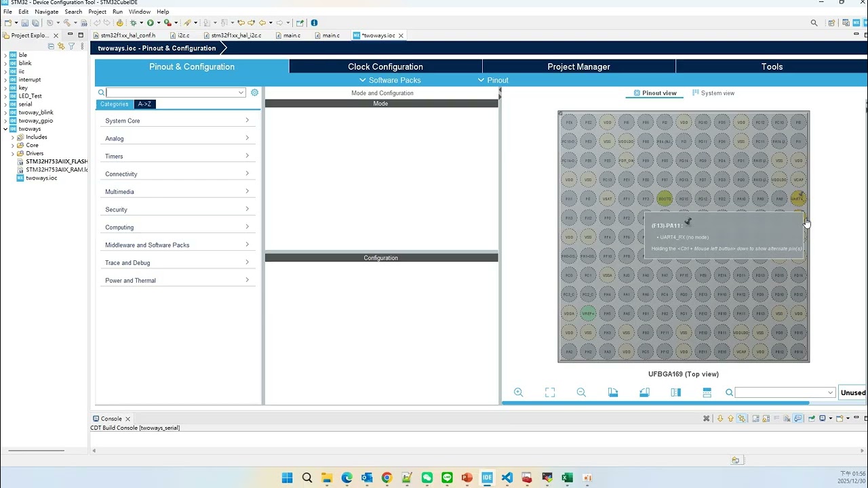Select Pinout view toggle

click(x=655, y=93)
